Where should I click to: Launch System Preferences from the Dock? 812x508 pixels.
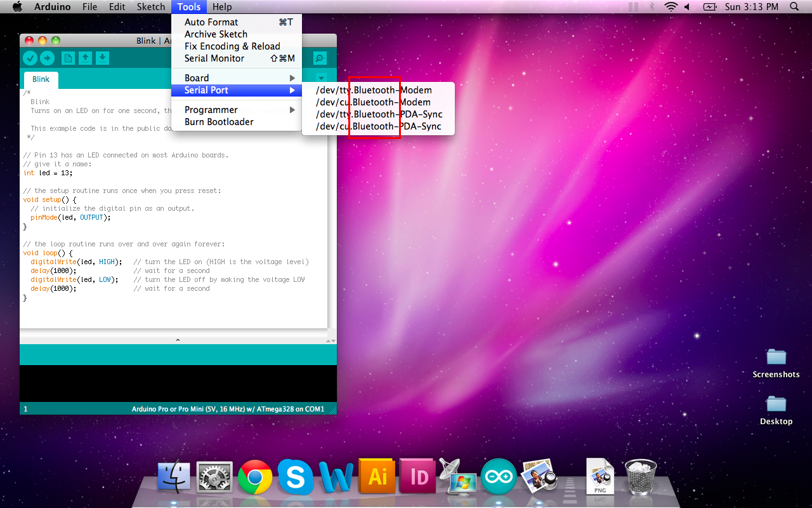tap(214, 478)
